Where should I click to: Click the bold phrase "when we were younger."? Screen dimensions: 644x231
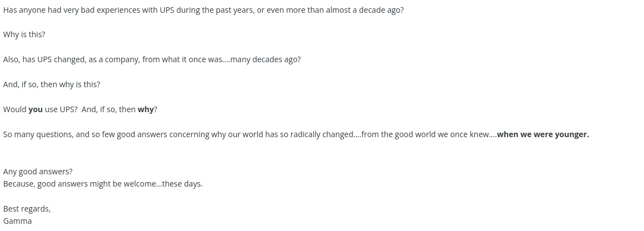543,134
